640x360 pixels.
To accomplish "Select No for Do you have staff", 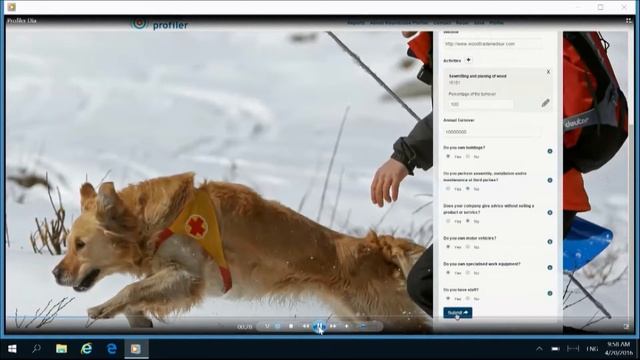I will 468,298.
